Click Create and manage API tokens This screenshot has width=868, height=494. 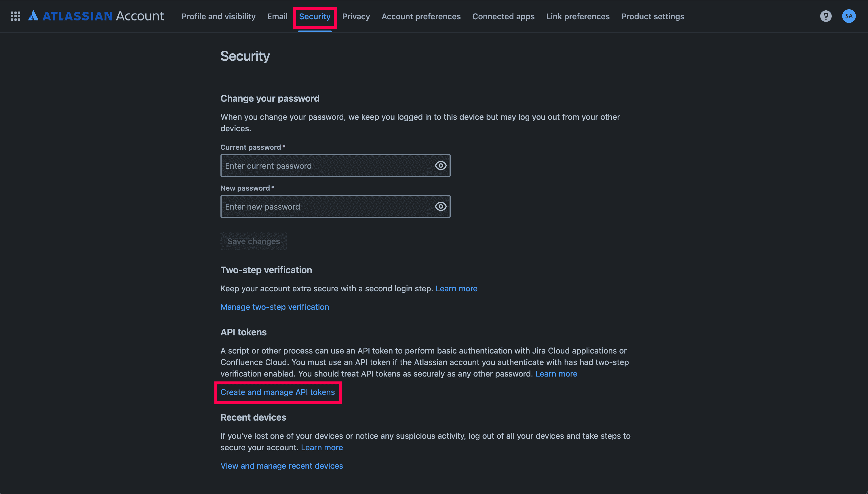[x=277, y=392]
